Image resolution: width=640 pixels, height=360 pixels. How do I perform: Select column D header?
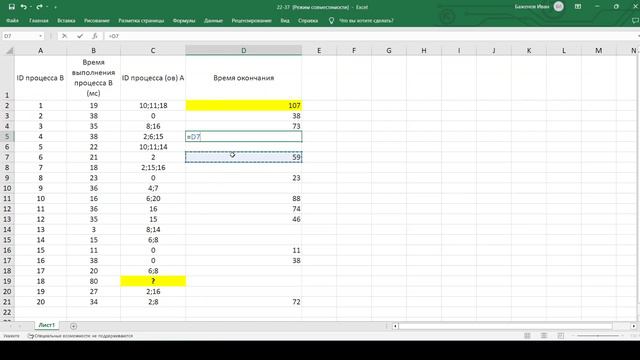point(244,51)
